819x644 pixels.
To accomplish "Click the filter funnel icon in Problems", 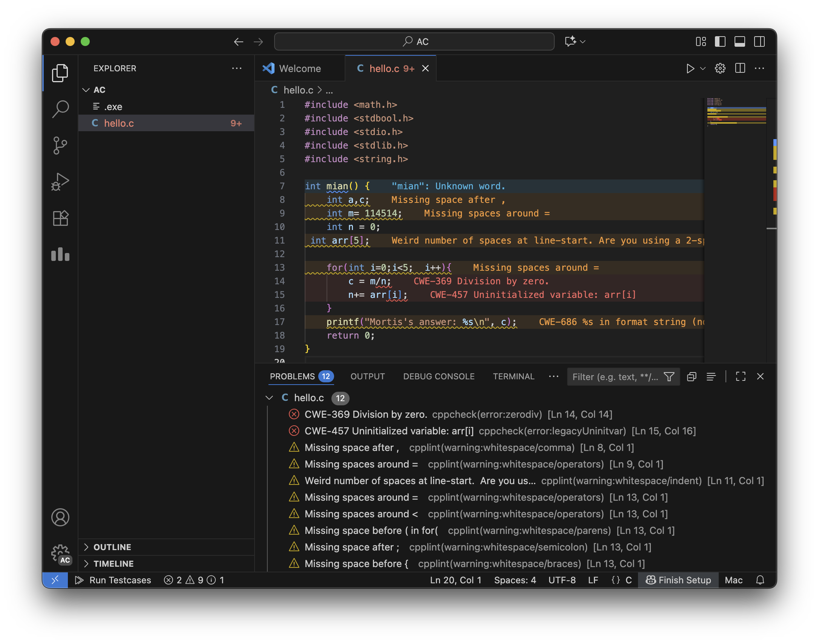I will (669, 377).
